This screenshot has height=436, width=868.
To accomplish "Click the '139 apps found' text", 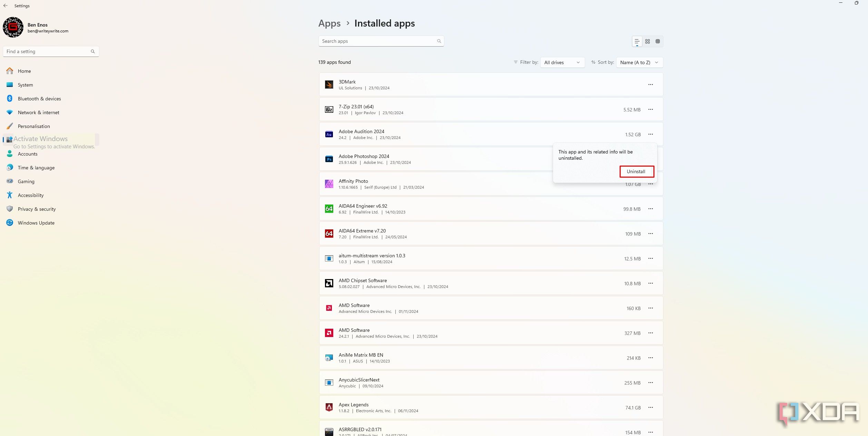I will pyautogui.click(x=334, y=62).
